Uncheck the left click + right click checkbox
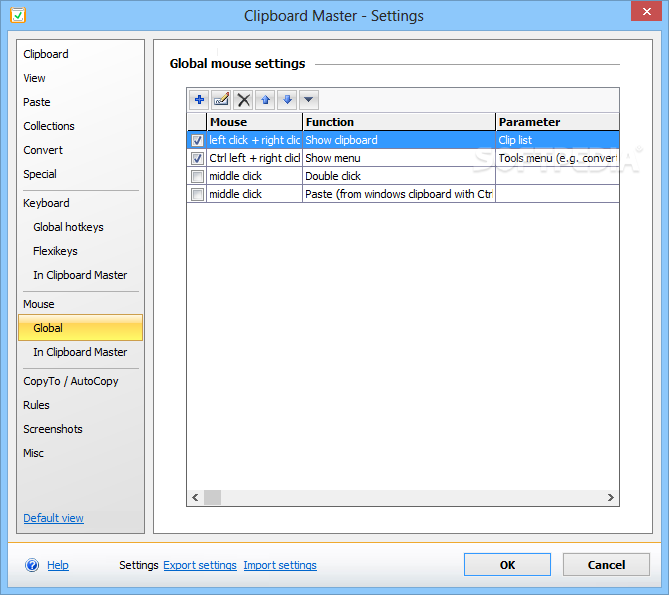This screenshot has height=595, width=669. coord(197,140)
